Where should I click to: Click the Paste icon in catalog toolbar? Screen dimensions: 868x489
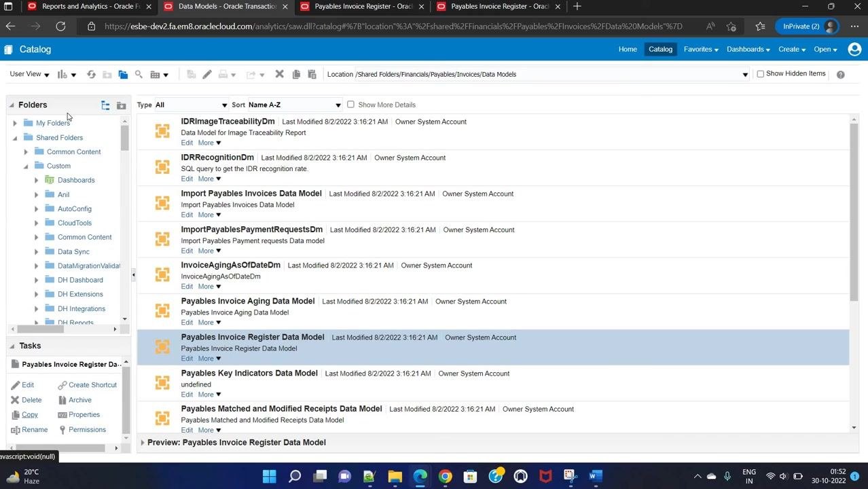[x=312, y=74]
